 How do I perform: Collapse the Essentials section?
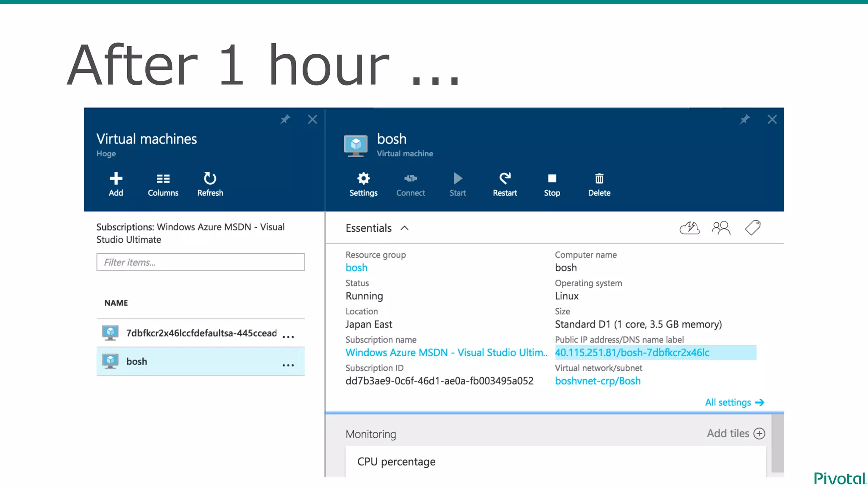[405, 228]
